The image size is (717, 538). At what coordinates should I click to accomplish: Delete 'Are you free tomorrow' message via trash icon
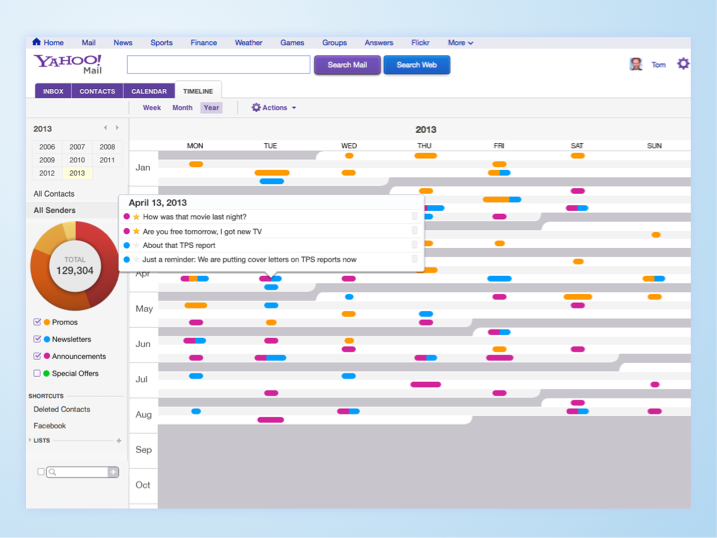[415, 231]
